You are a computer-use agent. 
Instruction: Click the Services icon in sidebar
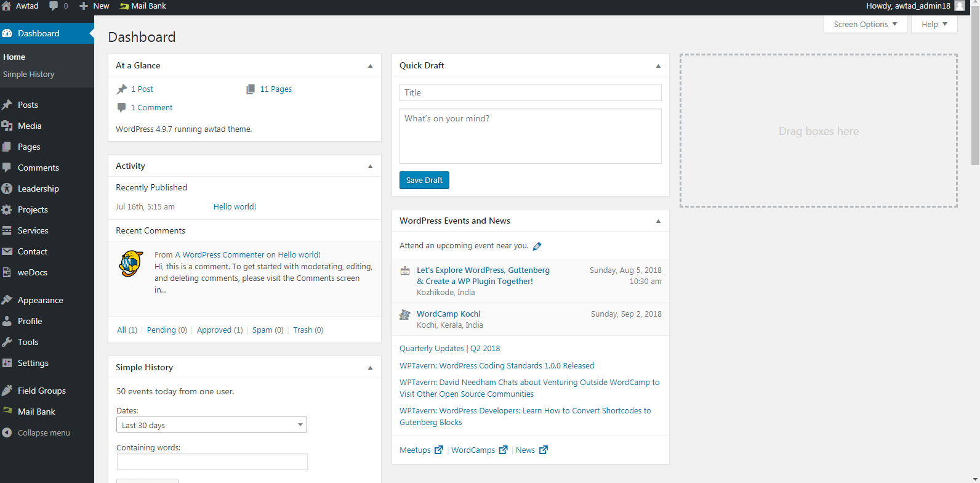(x=7, y=230)
